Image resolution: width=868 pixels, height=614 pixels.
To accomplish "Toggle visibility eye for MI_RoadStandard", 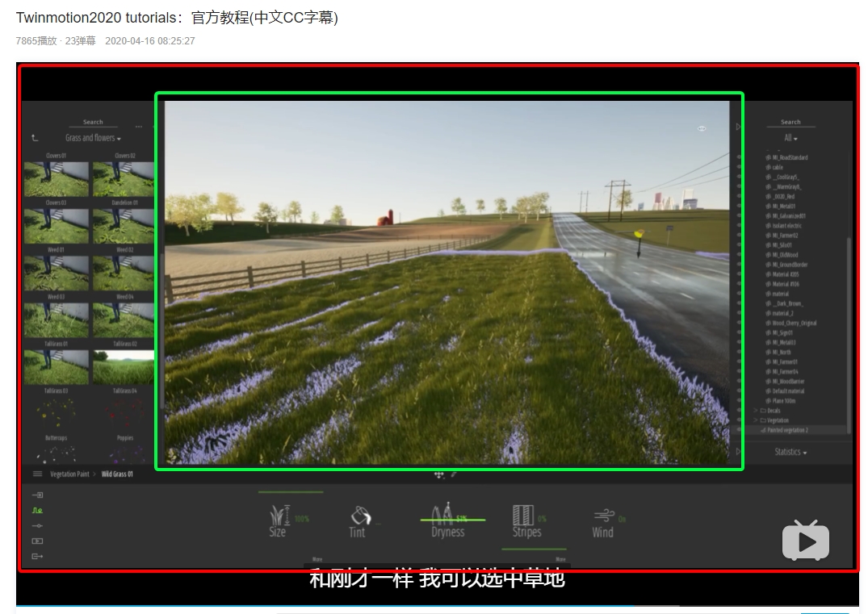I will tap(739, 157).
